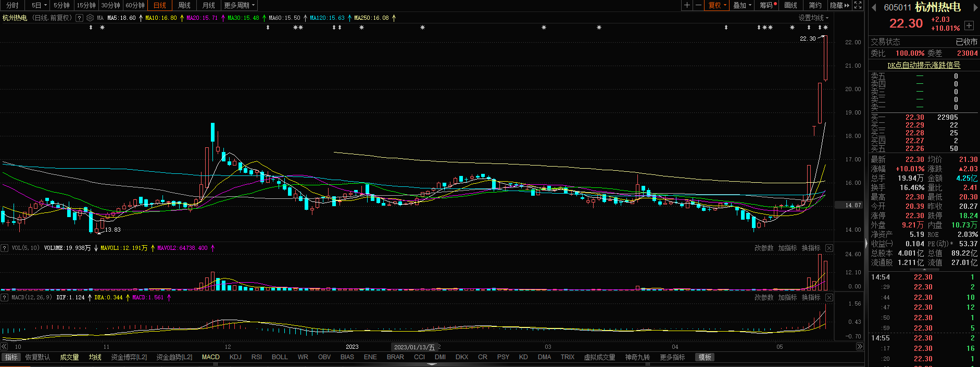The image size is (980, 367).
Task: Click 改参数 in the MACD panel
Action: [764, 297]
